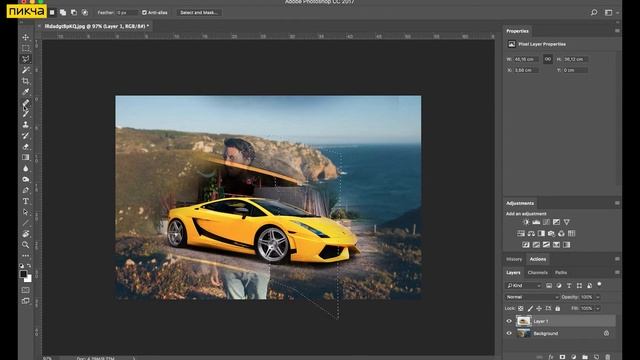
Task: Open the layer filter Kind dropdown
Action: [x=524, y=286]
